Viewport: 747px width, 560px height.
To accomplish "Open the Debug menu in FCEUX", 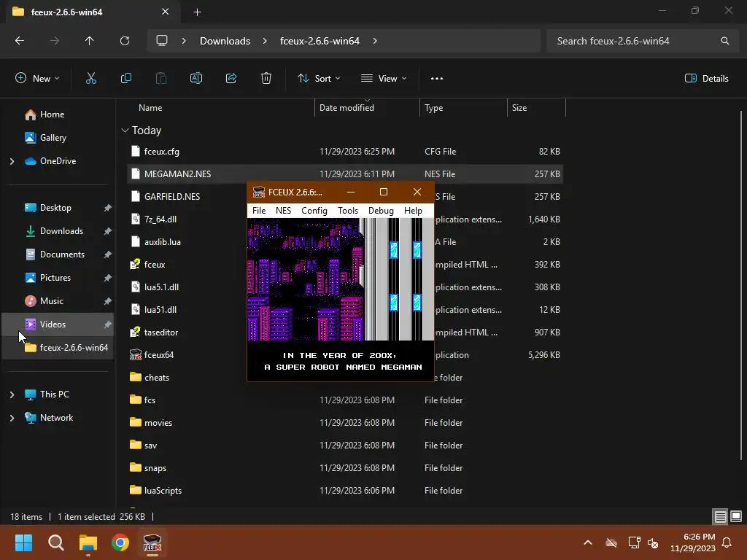I will point(381,211).
